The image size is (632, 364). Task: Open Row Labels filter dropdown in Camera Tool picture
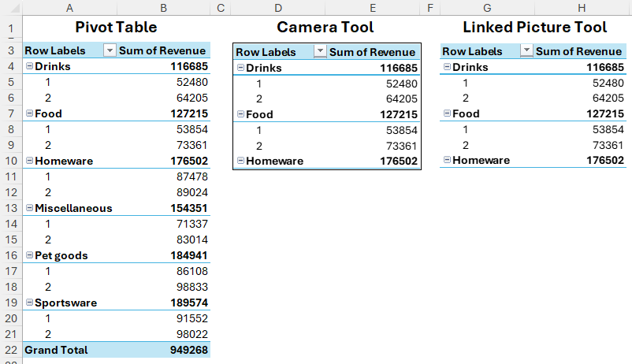point(320,51)
